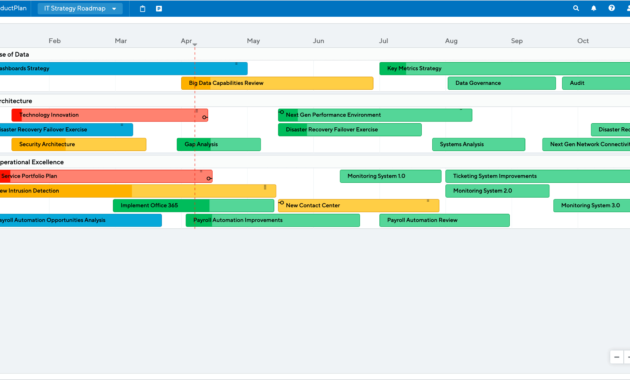Open the New Intrusion Detection bar
This screenshot has height=380, width=630.
[x=138, y=191]
